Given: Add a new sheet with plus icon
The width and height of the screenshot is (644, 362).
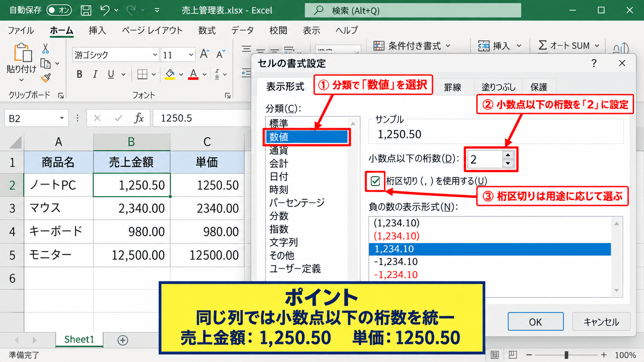Looking at the screenshot, I should (123, 340).
